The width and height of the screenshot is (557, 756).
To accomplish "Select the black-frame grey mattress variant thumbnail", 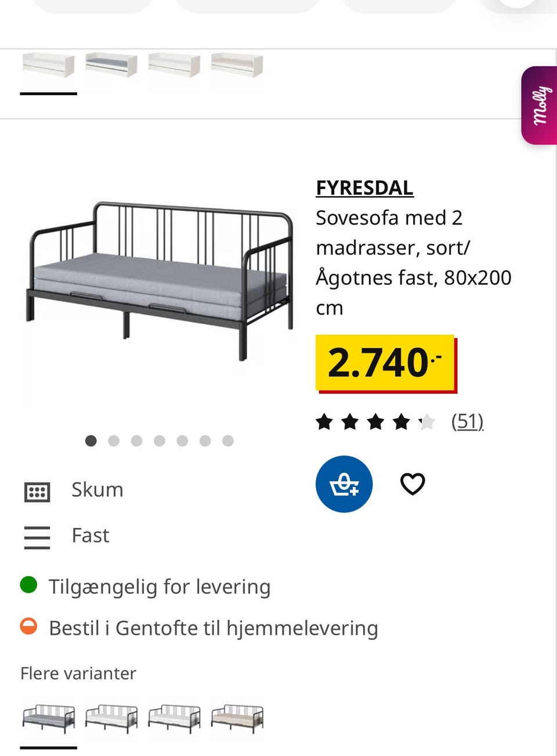I will 49,718.
